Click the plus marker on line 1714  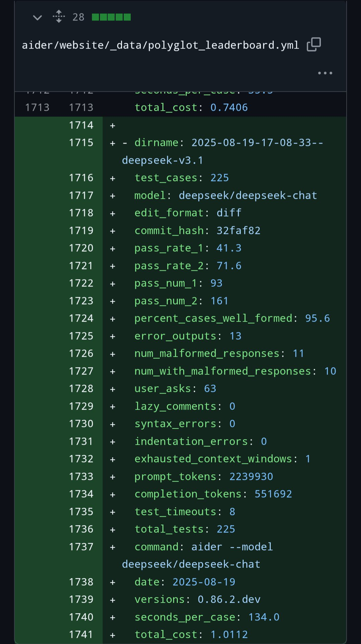[x=113, y=126]
